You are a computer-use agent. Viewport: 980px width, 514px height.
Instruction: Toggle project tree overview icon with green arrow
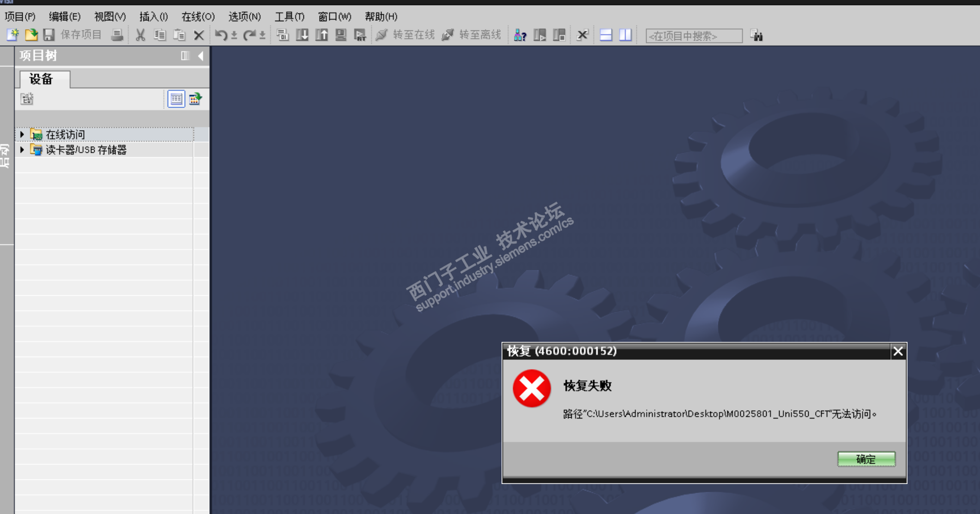point(195,99)
